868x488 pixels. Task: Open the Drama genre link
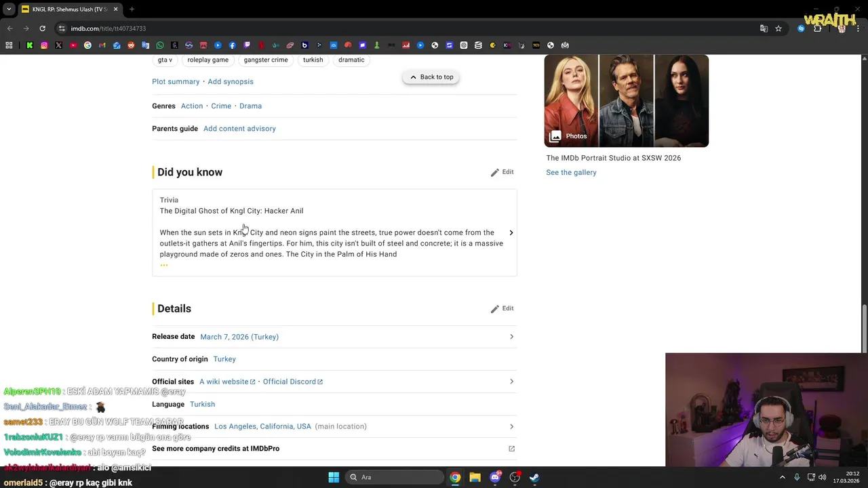pos(250,106)
